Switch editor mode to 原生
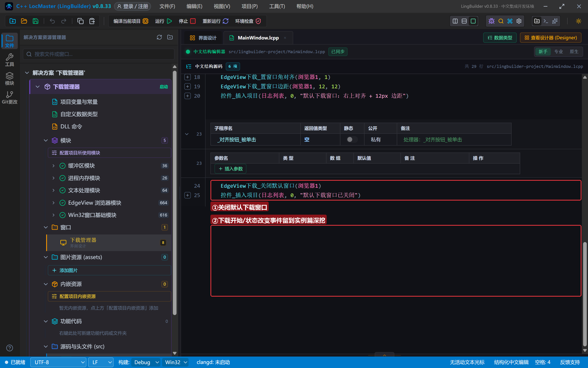The height and width of the screenshot is (368, 588). (574, 52)
